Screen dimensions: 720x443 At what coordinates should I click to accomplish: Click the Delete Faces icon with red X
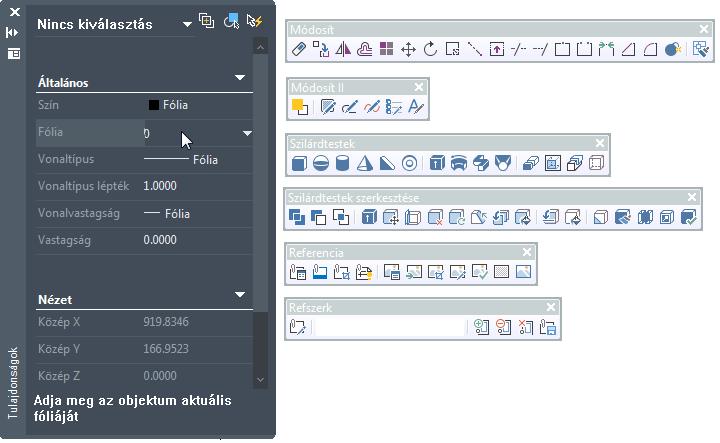click(x=435, y=217)
